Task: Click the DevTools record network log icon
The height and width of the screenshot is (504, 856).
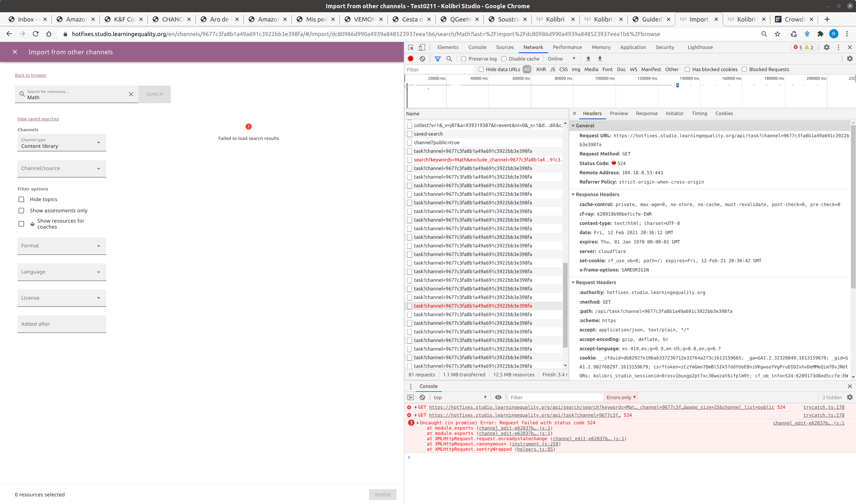Action: (x=411, y=59)
